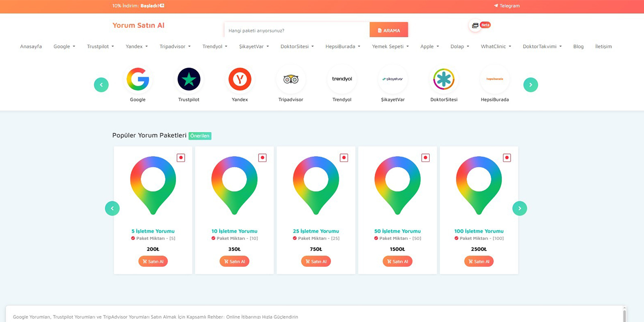
Task: Open the 25 İşletme Yorumu map pin image
Action: point(316,185)
